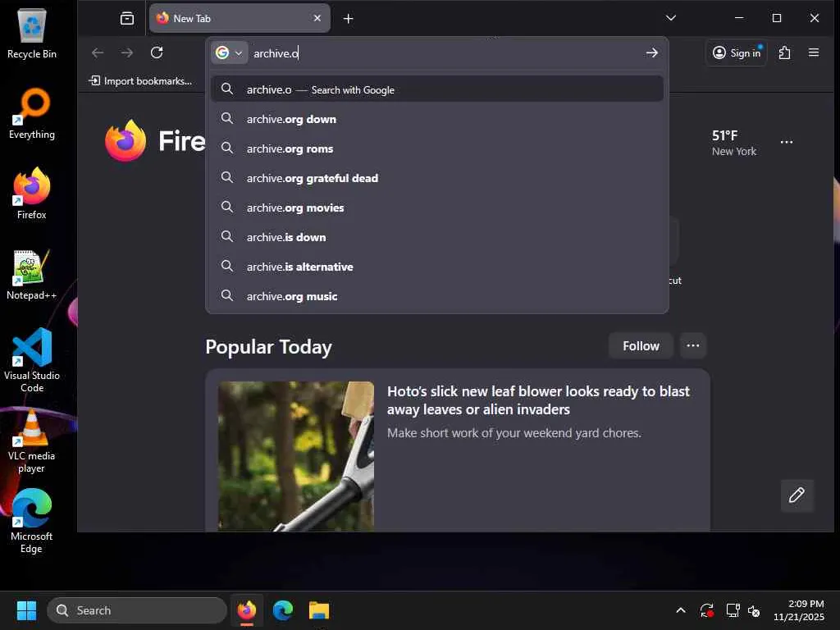Click Firefox icon in taskbar

point(246,610)
